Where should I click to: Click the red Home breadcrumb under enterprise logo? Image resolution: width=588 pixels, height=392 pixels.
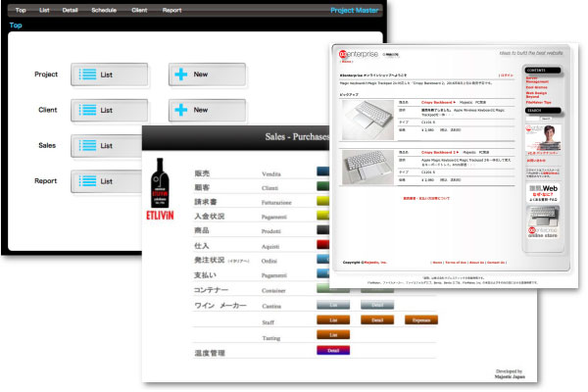coord(346,62)
